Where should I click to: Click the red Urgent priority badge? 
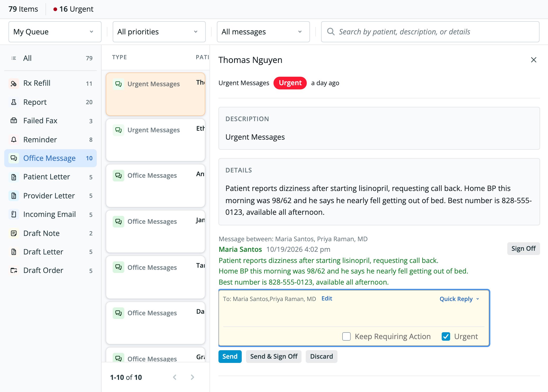[x=290, y=83]
